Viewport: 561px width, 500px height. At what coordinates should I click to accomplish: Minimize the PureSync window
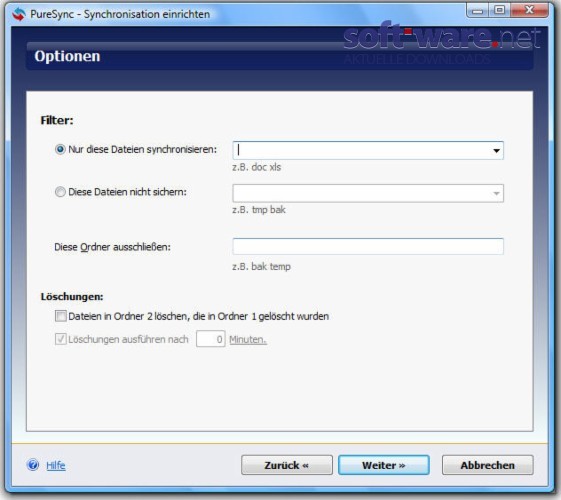point(477,10)
